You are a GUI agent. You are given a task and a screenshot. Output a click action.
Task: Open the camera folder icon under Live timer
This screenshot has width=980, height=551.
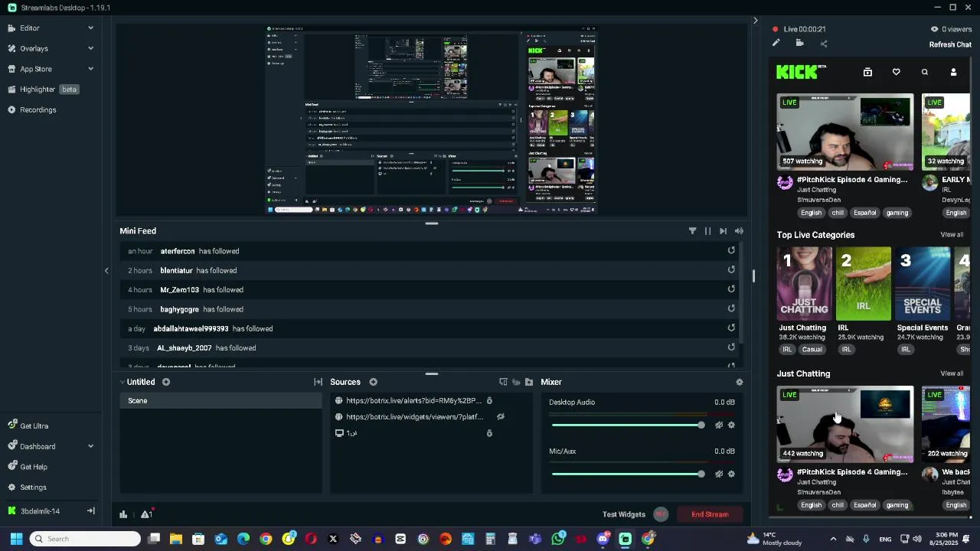[799, 43]
